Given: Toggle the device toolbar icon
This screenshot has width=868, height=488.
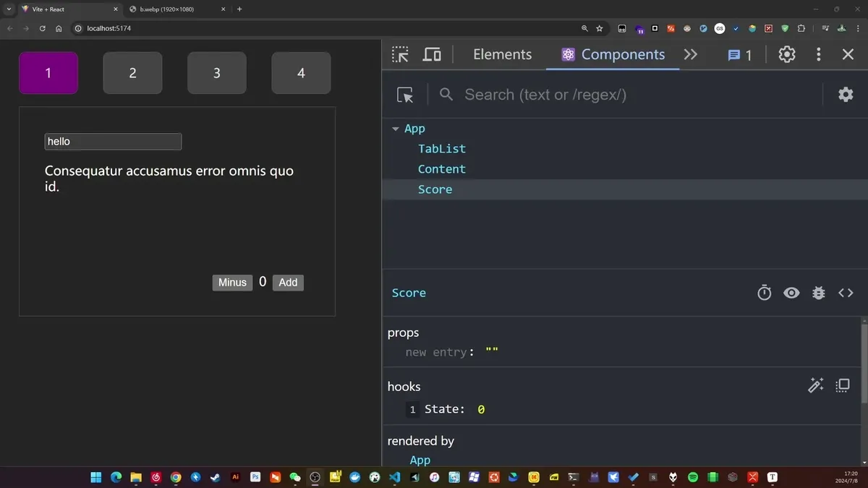Looking at the screenshot, I should click(432, 54).
